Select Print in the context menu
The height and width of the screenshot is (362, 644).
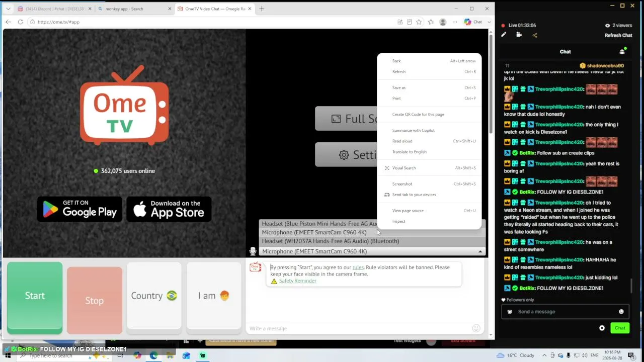coord(429,99)
